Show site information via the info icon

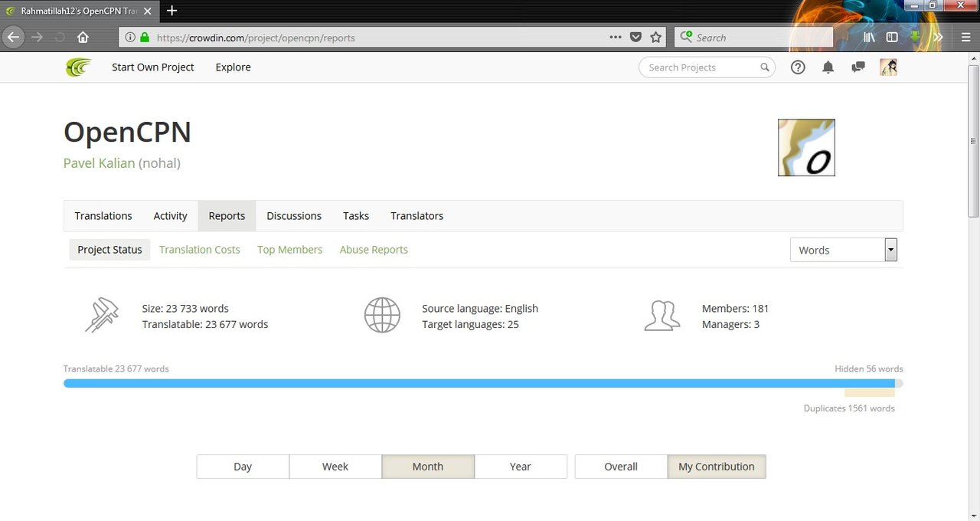click(130, 37)
